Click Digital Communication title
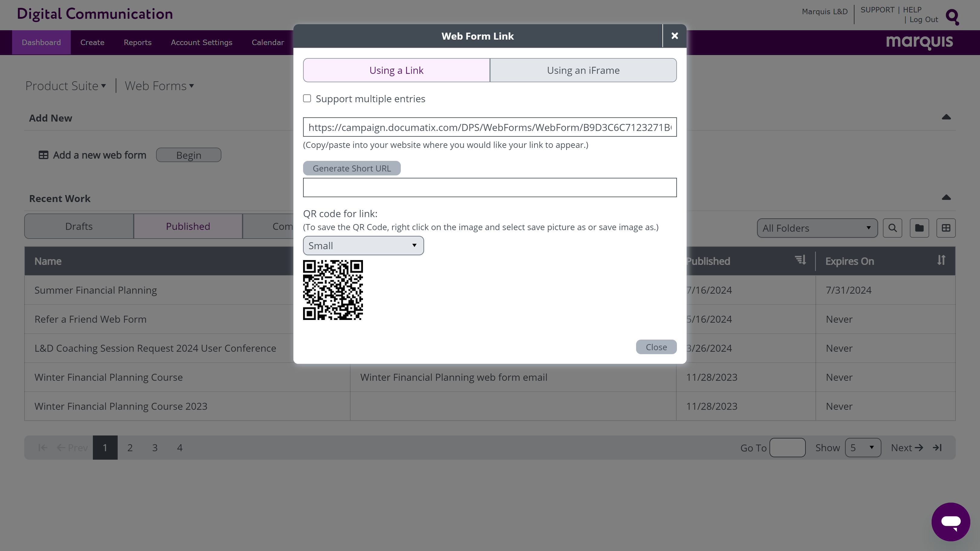This screenshot has width=980, height=551. [95, 14]
